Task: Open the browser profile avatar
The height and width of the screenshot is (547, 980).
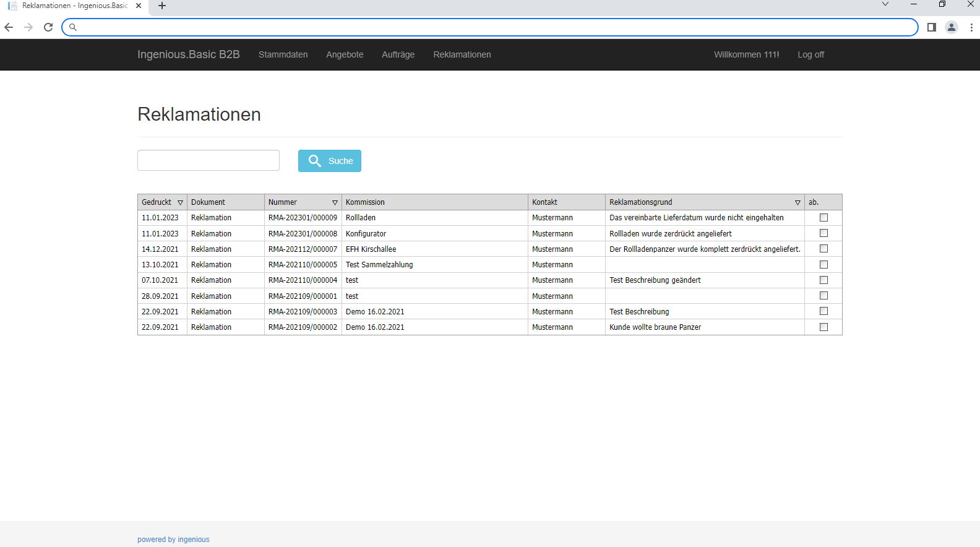Action: coord(952,27)
